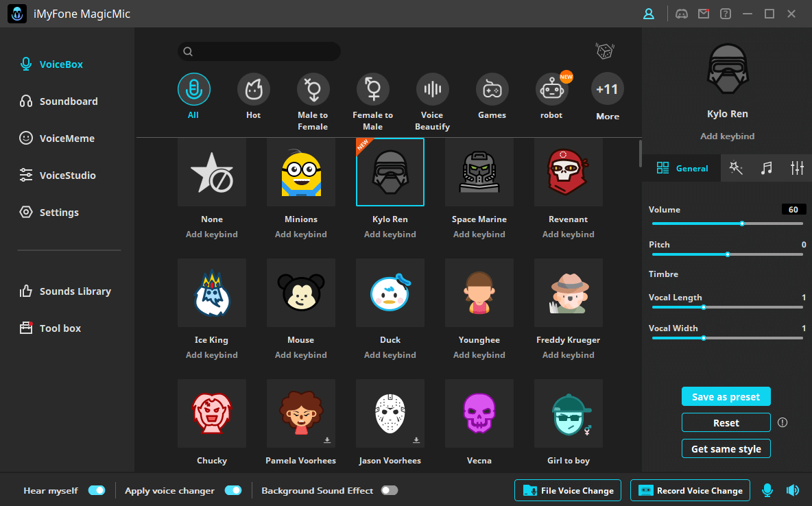The width and height of the screenshot is (812, 506).
Task: Open the Tool box
Action: (50, 328)
